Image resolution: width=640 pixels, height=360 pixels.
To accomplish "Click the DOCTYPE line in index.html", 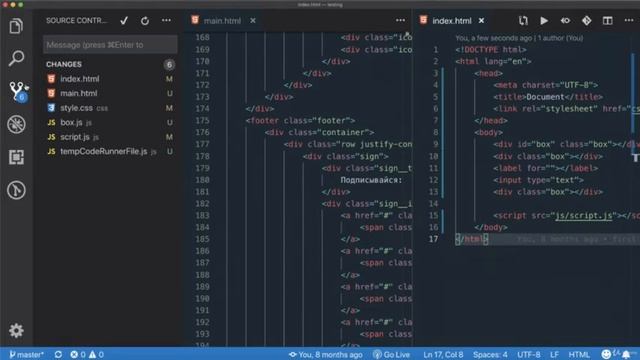I will point(491,50).
